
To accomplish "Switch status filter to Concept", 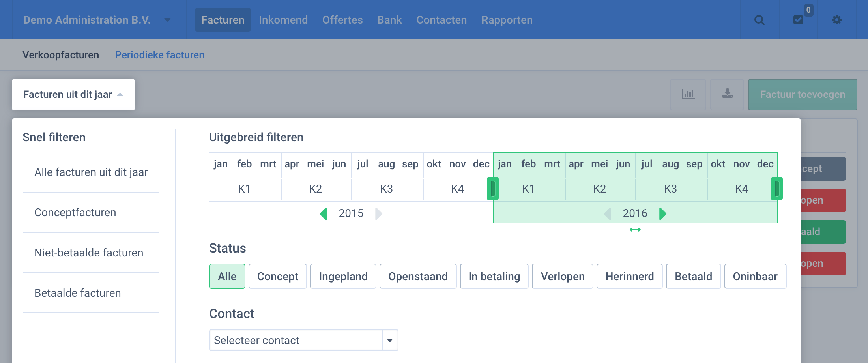I will 277,276.
